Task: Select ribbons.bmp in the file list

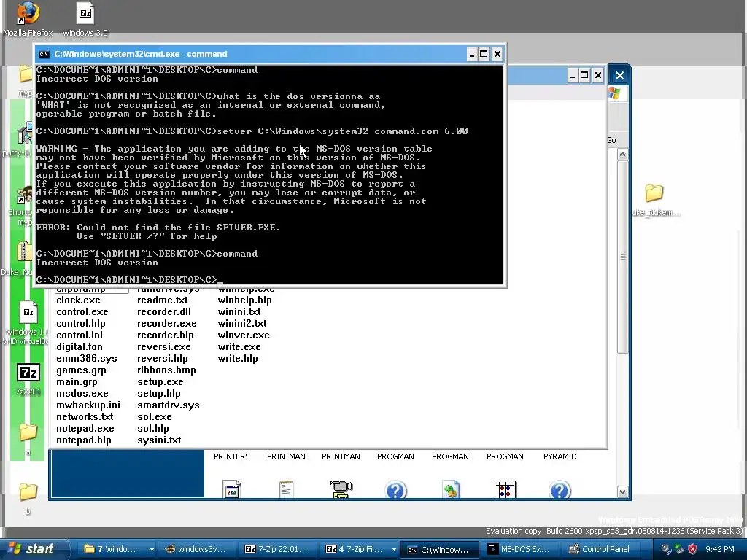Action: click(166, 370)
